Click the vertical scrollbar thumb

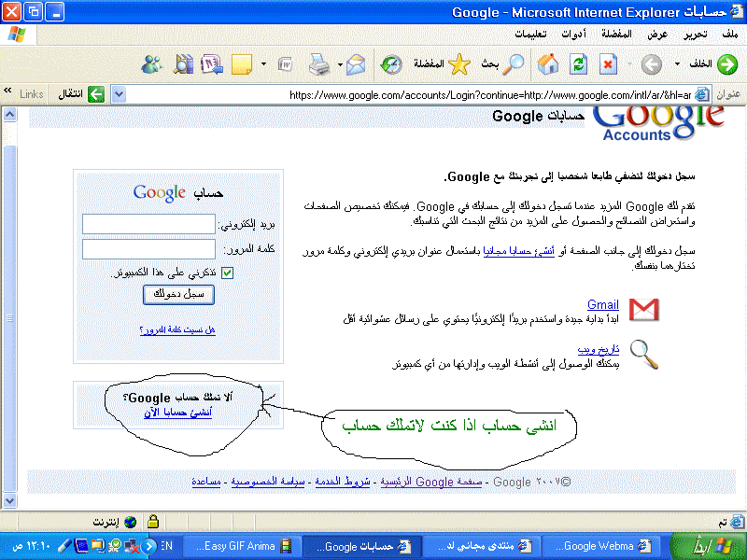click(x=9, y=318)
